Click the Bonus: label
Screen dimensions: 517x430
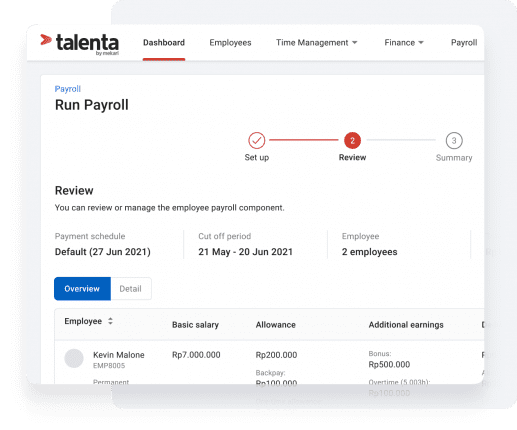click(380, 354)
